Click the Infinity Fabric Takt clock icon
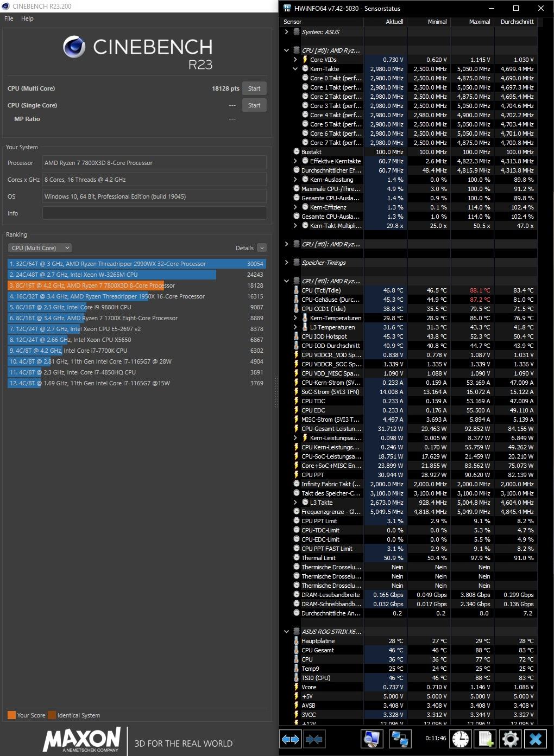 [x=297, y=484]
